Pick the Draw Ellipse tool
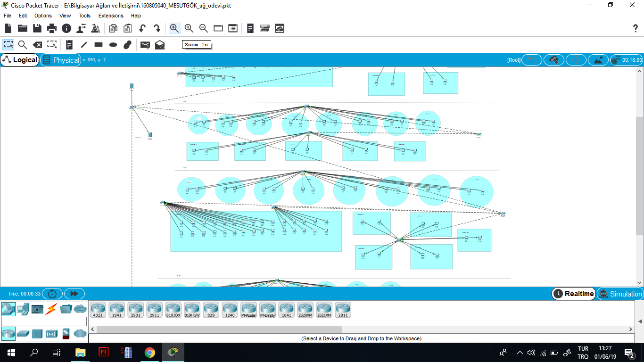Image resolution: width=644 pixels, height=362 pixels. click(113, 45)
